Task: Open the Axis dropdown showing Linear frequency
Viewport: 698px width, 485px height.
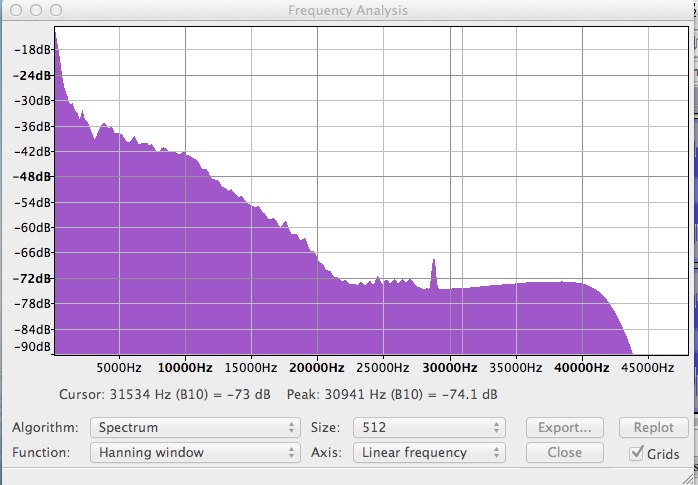Action: tap(429, 453)
